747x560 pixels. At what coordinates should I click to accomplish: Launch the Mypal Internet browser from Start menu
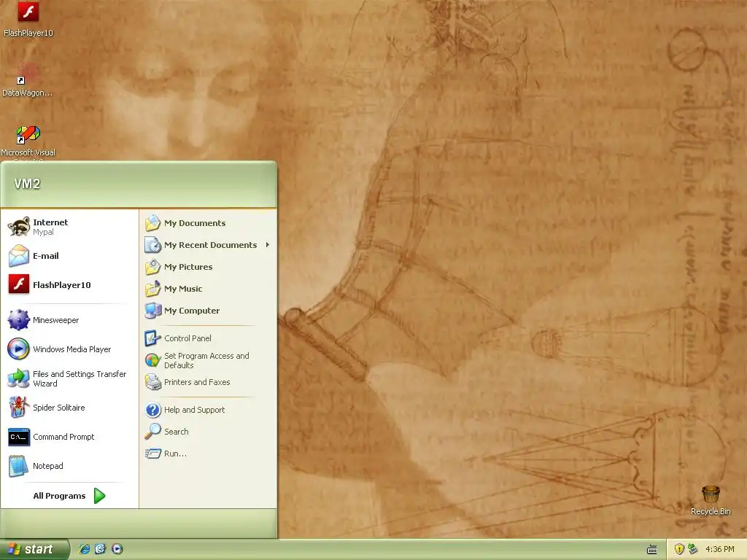pyautogui.click(x=69, y=227)
